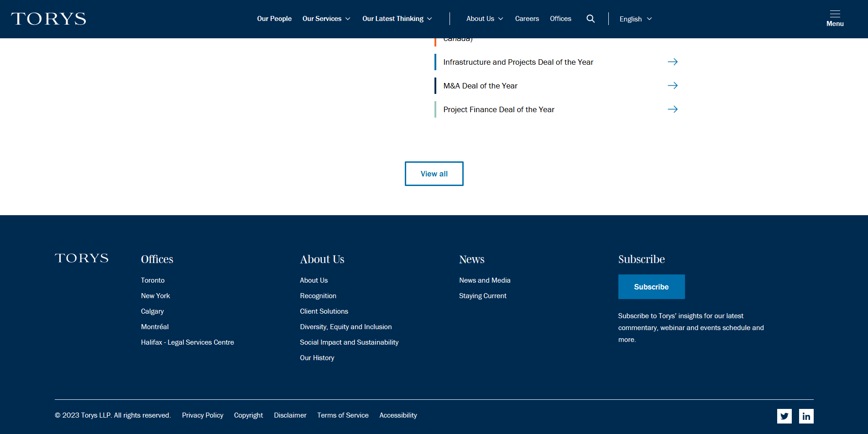The width and height of the screenshot is (868, 434).
Task: Click arrow beside M&A Deal of the Year
Action: pyautogui.click(x=673, y=86)
